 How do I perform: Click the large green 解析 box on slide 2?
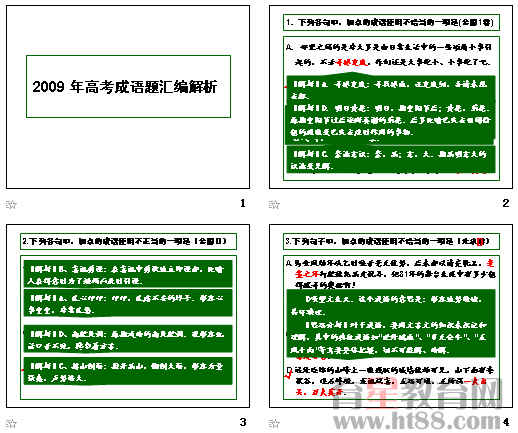click(x=391, y=110)
